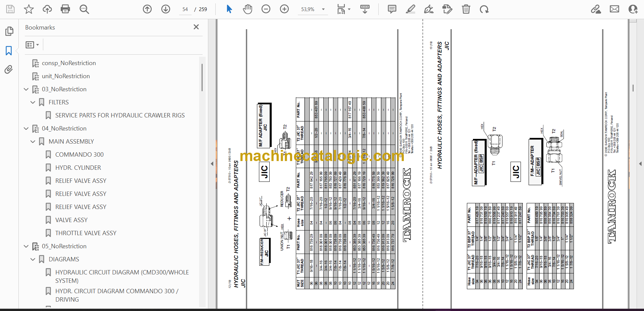This screenshot has width=644, height=311.
Task: Collapse the DIAGRAMS bookmark group
Action: tap(33, 259)
